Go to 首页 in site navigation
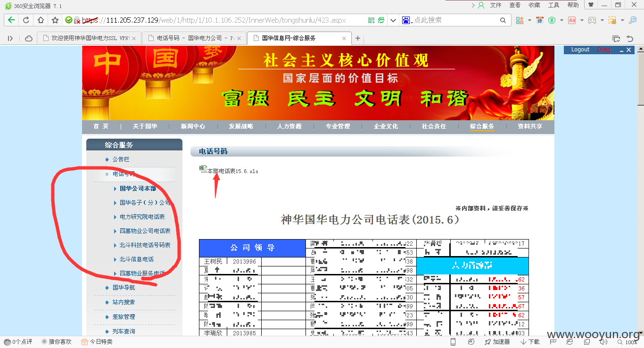The image size is (644, 348). [101, 126]
